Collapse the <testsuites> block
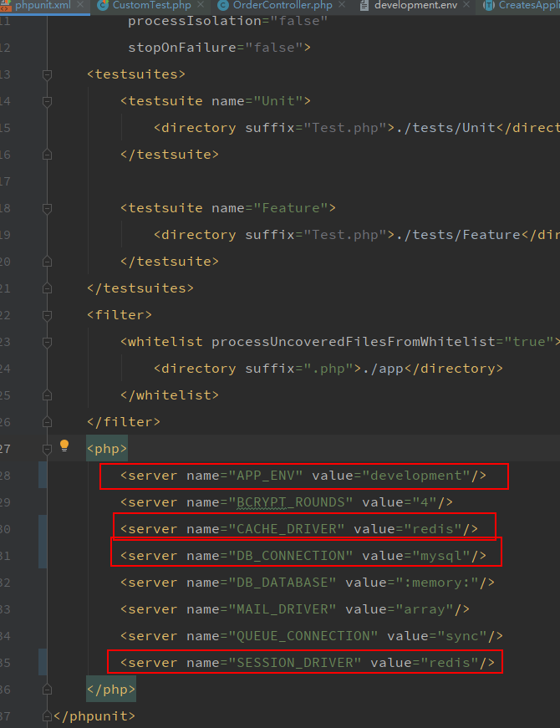The image size is (560, 728). [48, 74]
